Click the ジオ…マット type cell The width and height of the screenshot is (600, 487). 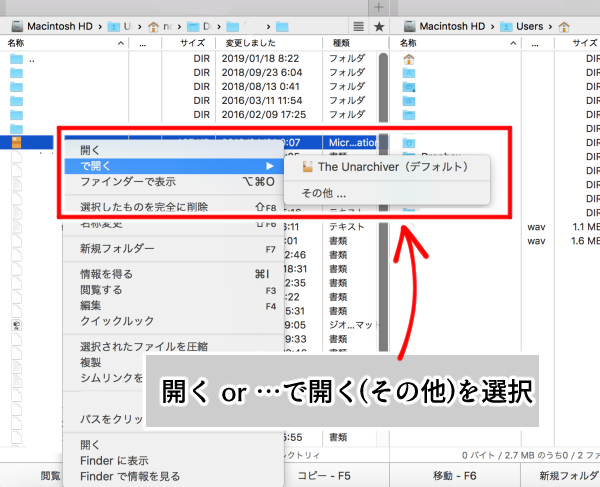(x=354, y=325)
